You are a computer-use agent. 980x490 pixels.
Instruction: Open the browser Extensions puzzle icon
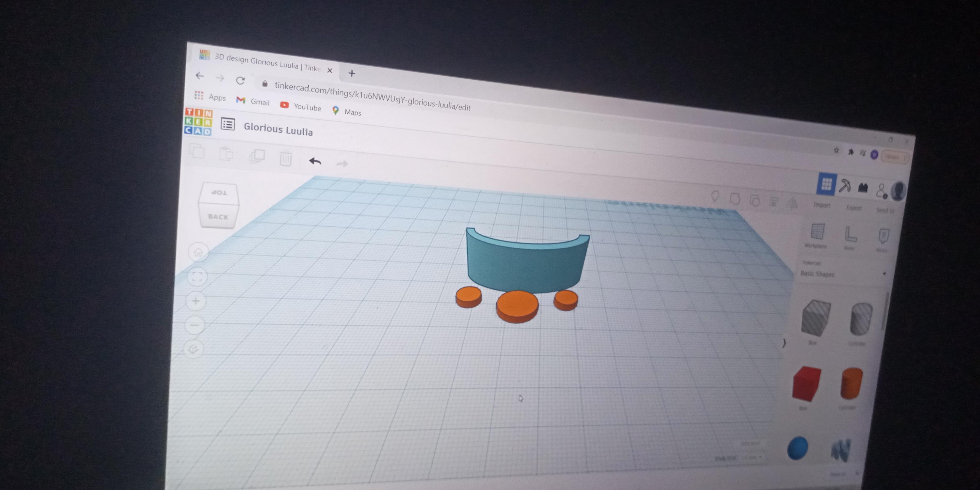pyautogui.click(x=851, y=152)
